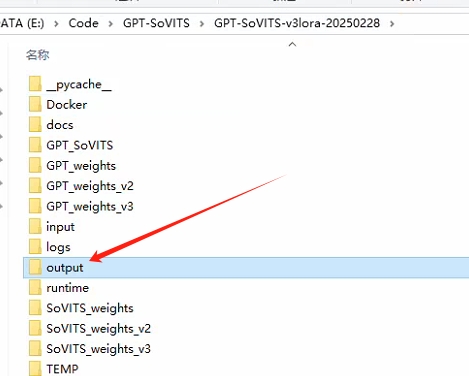Click the SoVITS_weights folder icon
This screenshot has height=376, width=469.
point(35,308)
